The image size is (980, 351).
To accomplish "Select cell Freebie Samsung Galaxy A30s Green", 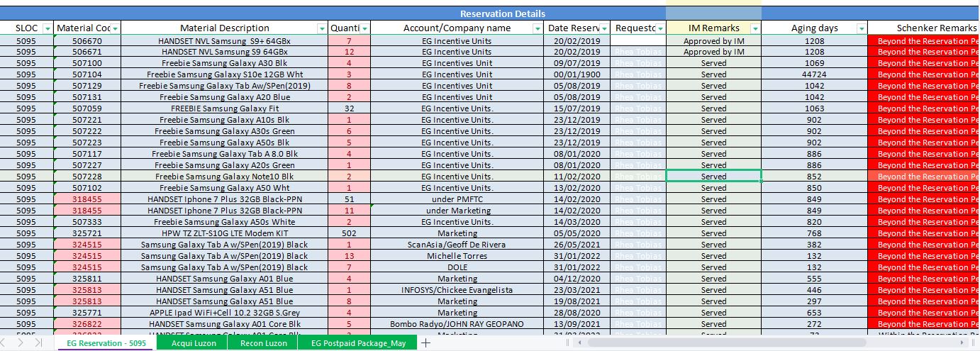I will click(x=225, y=131).
